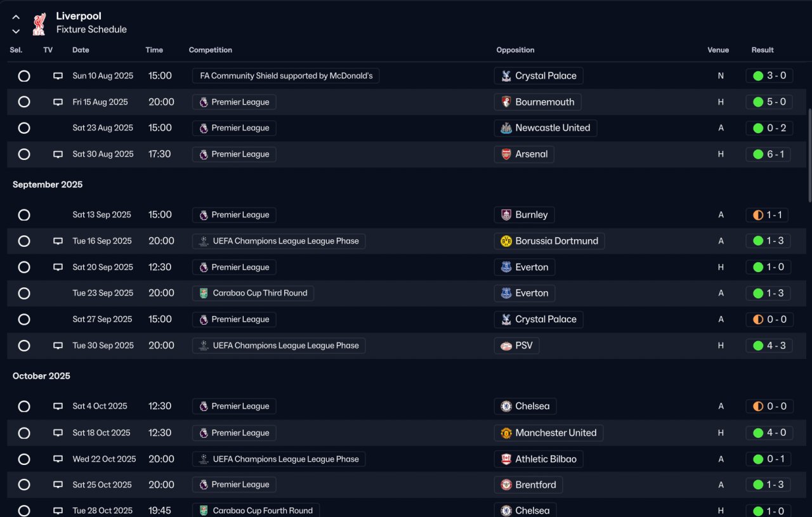Click the TV icon on the Wed 22 Oct row
The image size is (812, 517).
tap(58, 459)
